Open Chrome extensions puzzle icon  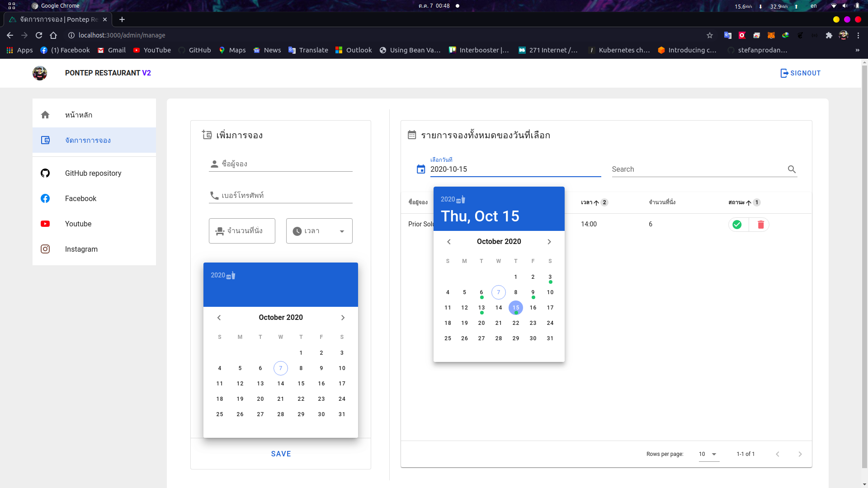point(829,35)
